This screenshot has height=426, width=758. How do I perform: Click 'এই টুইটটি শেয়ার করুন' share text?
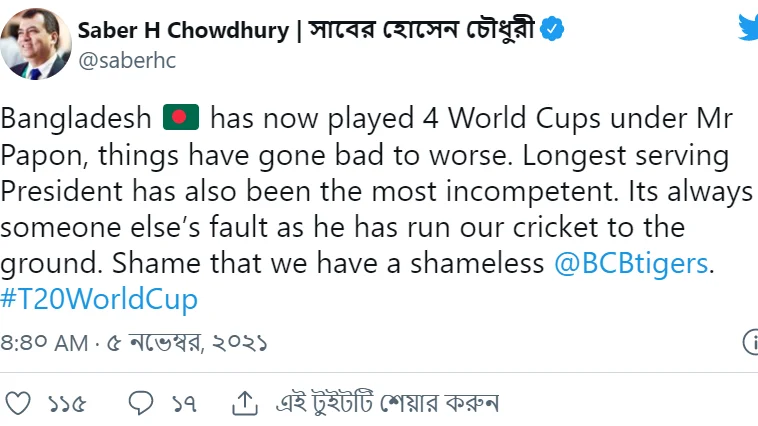click(387, 403)
